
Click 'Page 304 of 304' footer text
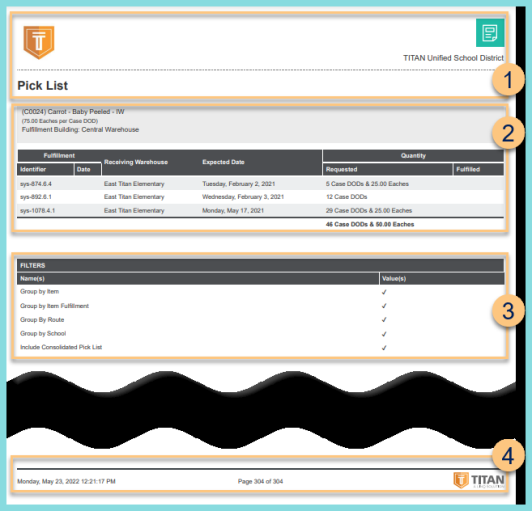tap(261, 481)
